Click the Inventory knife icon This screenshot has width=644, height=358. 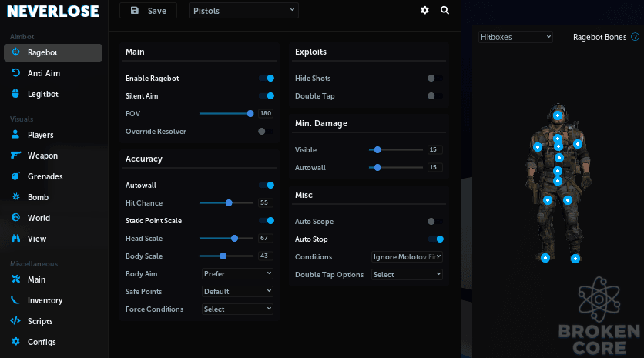click(15, 299)
